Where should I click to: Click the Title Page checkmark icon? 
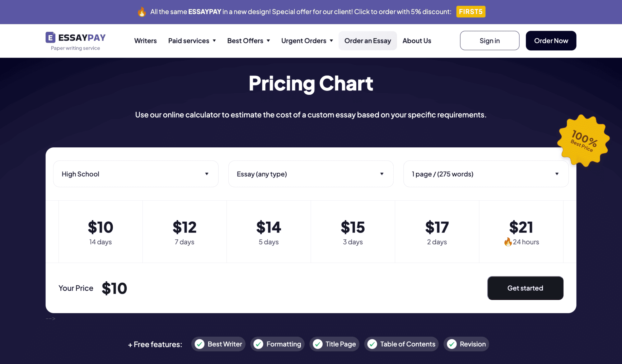tap(318, 344)
